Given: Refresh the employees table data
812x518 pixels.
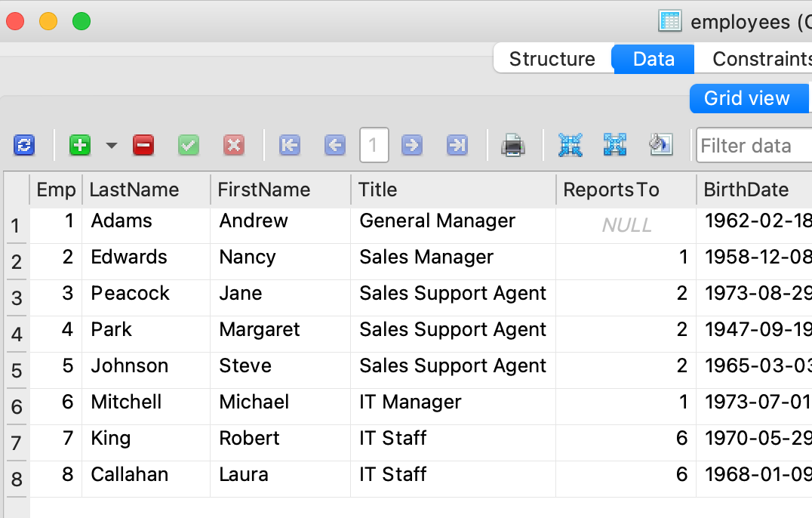Looking at the screenshot, I should click(23, 145).
